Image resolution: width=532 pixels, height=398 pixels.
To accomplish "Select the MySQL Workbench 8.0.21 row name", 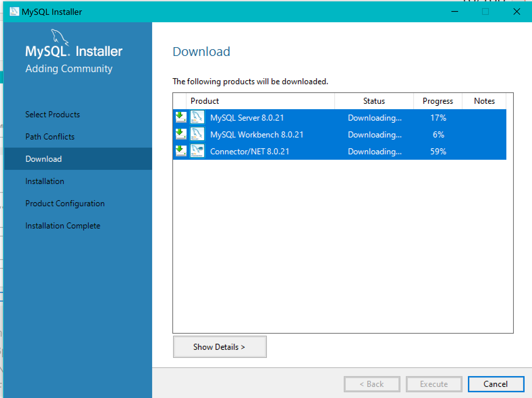I will 257,134.
